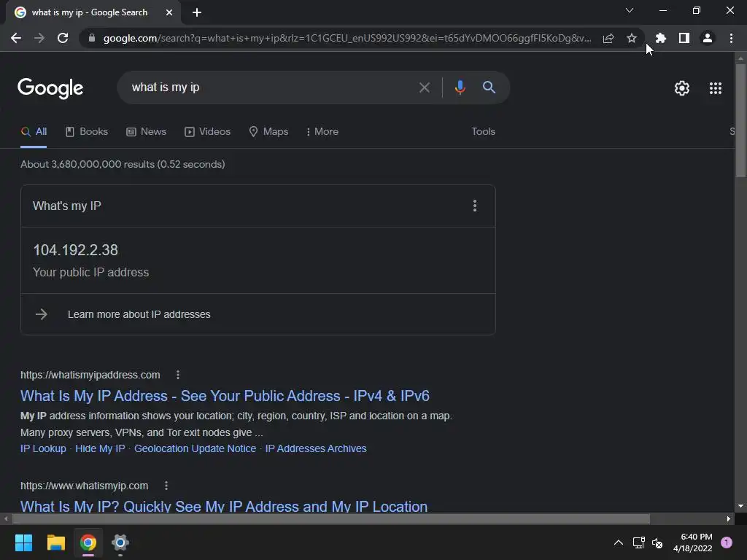Open the tab search chevron
Image resolution: width=747 pixels, height=560 pixels.
pos(630,10)
